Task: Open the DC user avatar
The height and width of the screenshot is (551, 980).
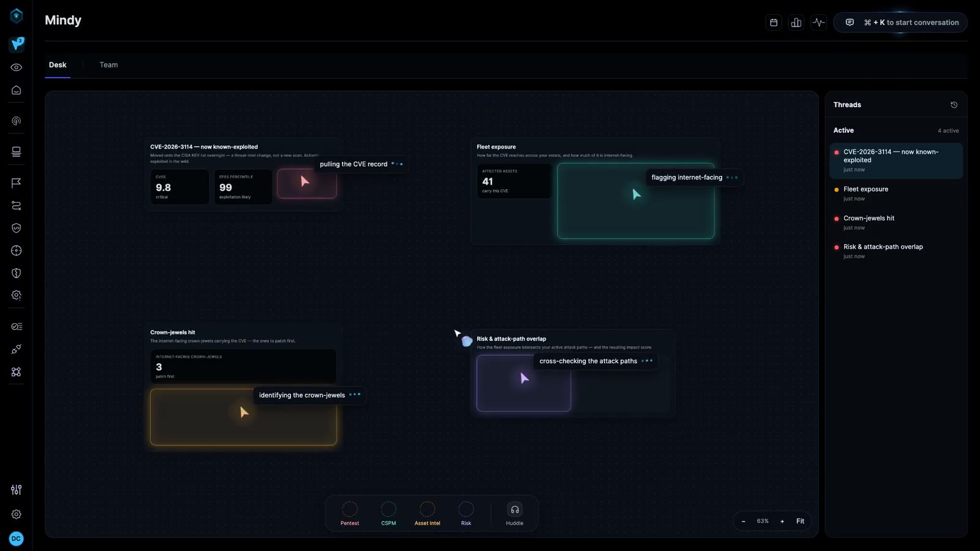Action: click(17, 539)
